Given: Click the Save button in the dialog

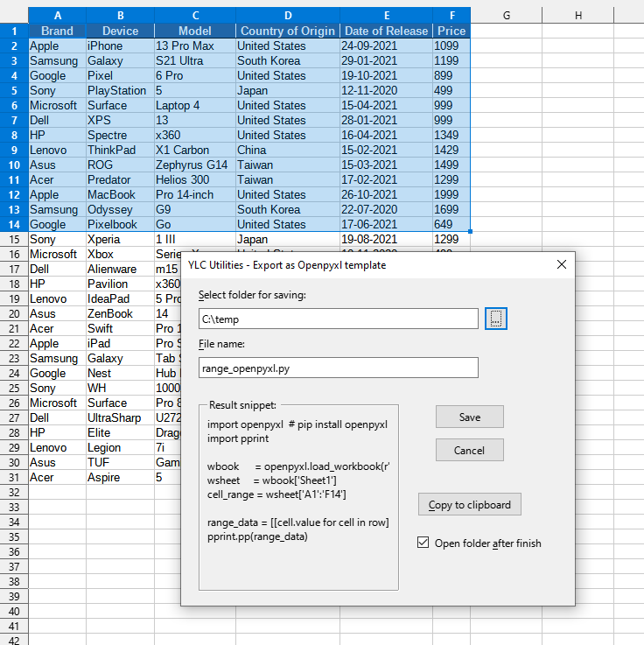Looking at the screenshot, I should click(x=469, y=417).
